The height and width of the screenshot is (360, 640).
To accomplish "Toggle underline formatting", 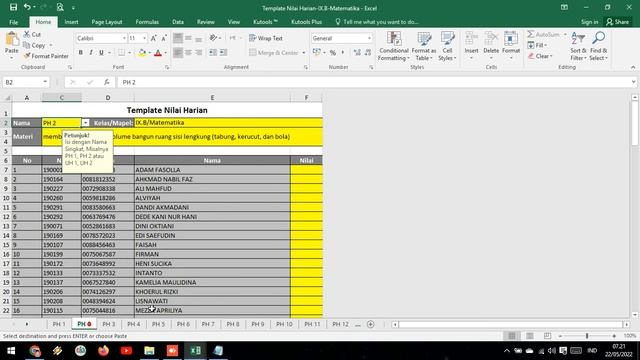I will tap(101, 53).
